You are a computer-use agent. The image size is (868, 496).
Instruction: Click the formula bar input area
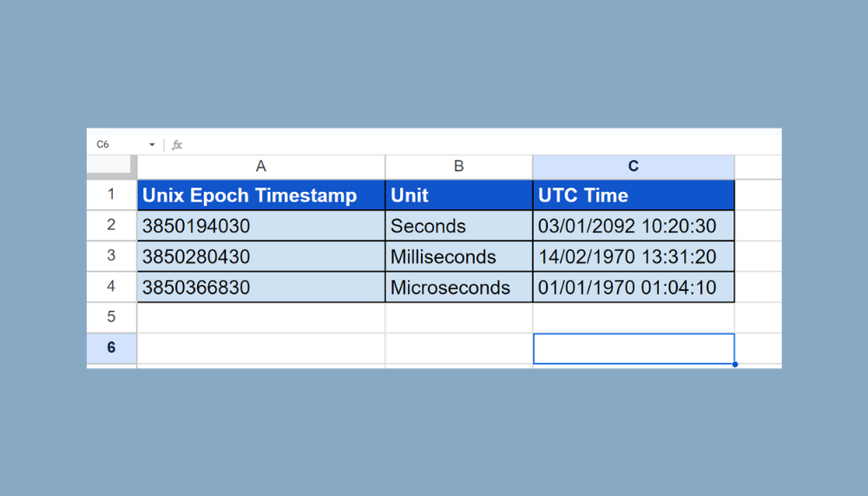(477, 144)
